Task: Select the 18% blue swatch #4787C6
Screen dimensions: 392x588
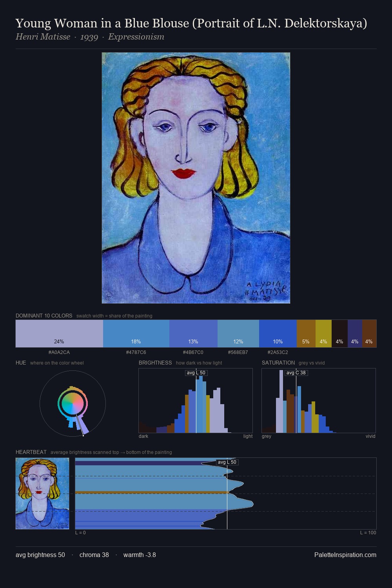Action: 136,334
